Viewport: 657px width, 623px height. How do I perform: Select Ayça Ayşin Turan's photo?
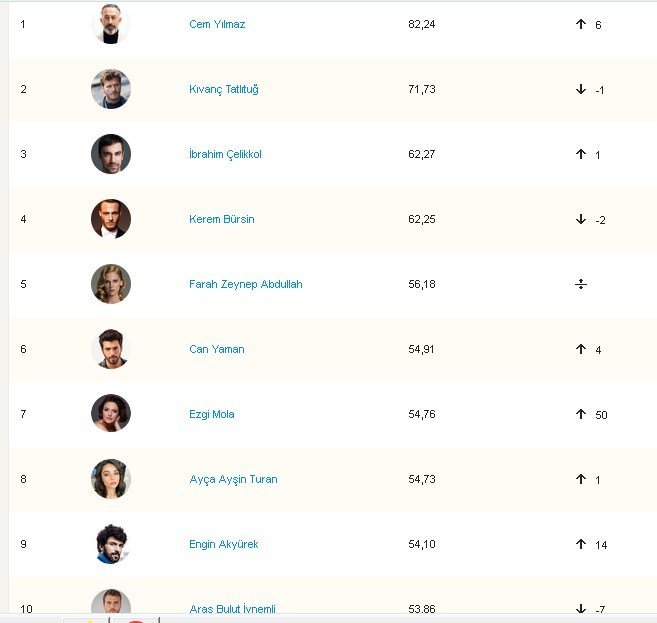click(x=110, y=479)
